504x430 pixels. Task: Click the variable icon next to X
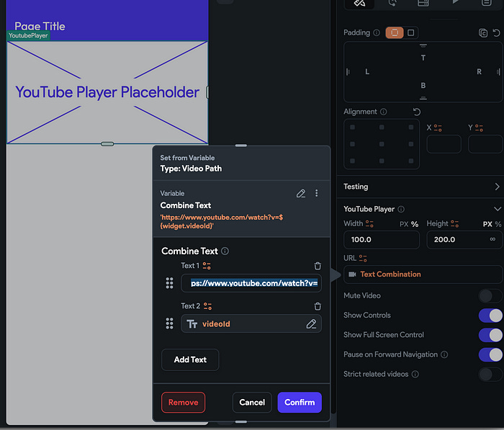click(x=438, y=128)
